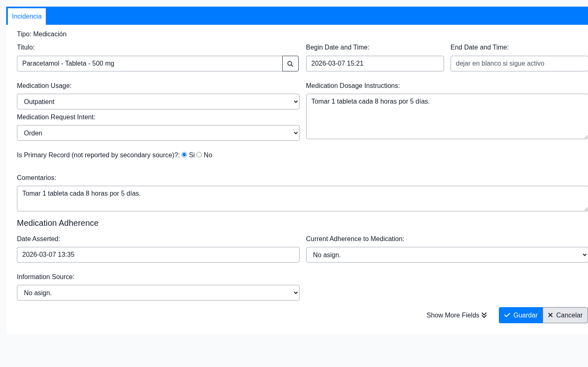Switch to the Incidencia tab
The image size is (588, 367).
(27, 17)
